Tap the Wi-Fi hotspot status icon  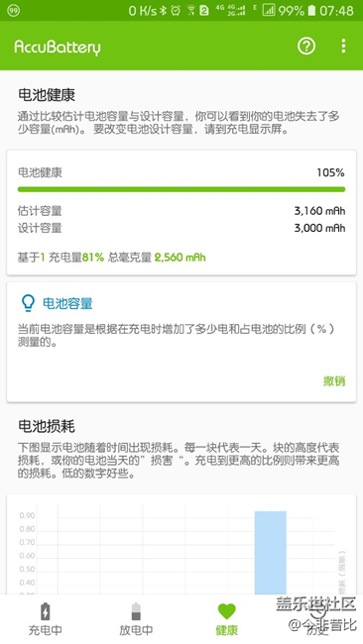pos(190,11)
